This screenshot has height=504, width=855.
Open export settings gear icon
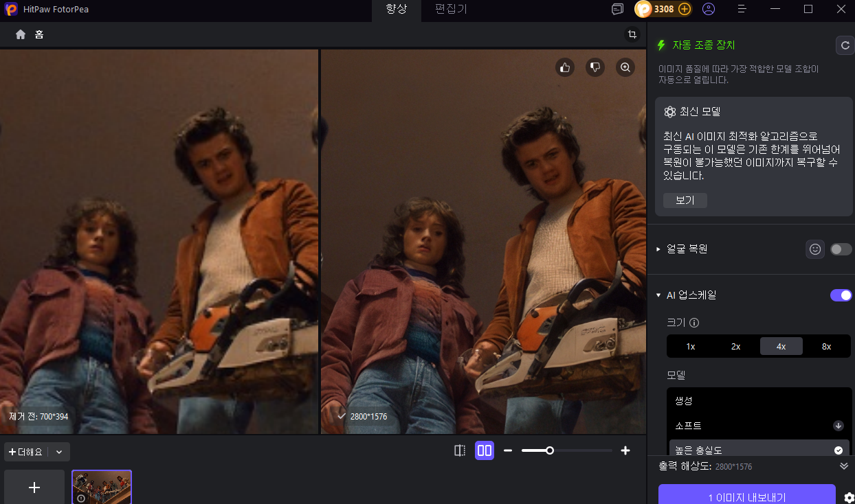coord(849,498)
